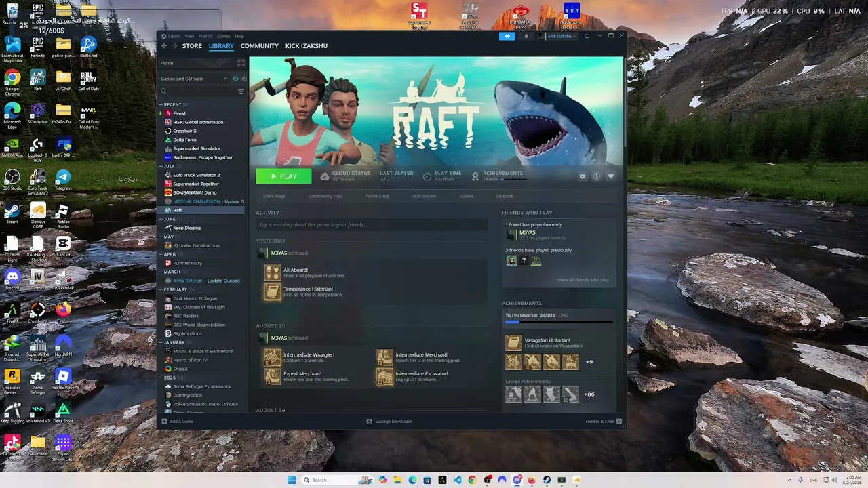Click the All Aboard! achievement icon
868x488 pixels.
click(x=273, y=272)
